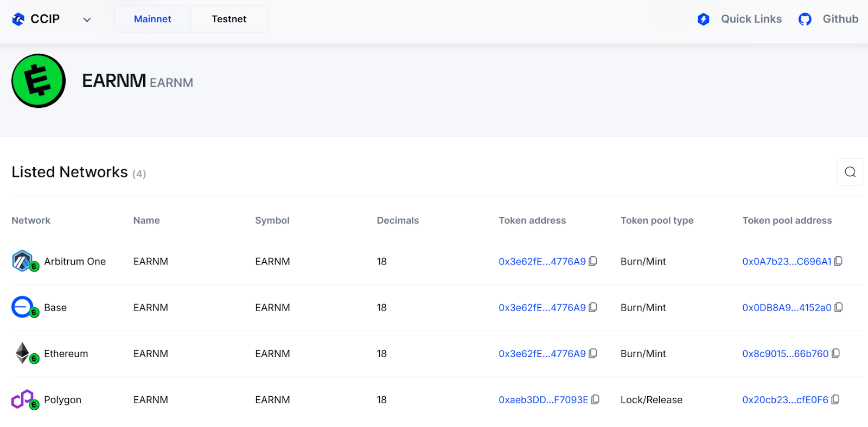Copy the Arbitrum One token address

coord(593,261)
